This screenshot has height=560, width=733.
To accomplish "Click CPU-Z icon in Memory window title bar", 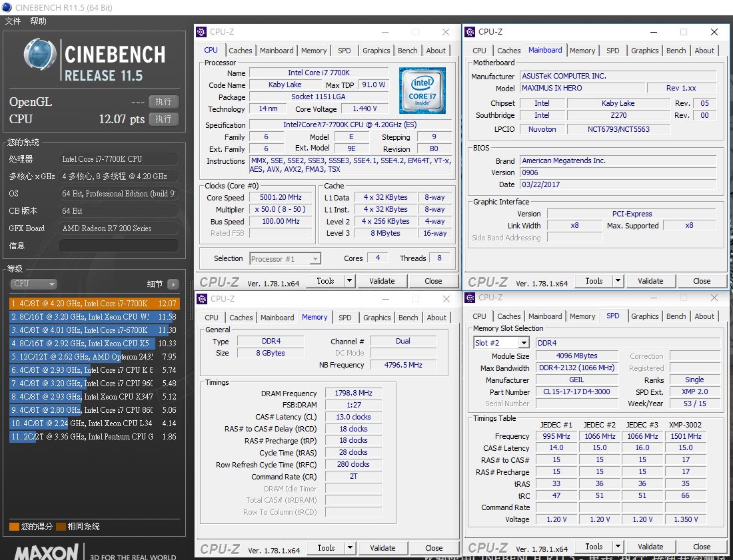I will [x=202, y=298].
